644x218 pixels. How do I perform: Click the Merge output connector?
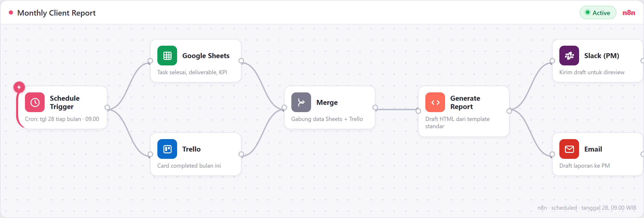click(x=375, y=107)
